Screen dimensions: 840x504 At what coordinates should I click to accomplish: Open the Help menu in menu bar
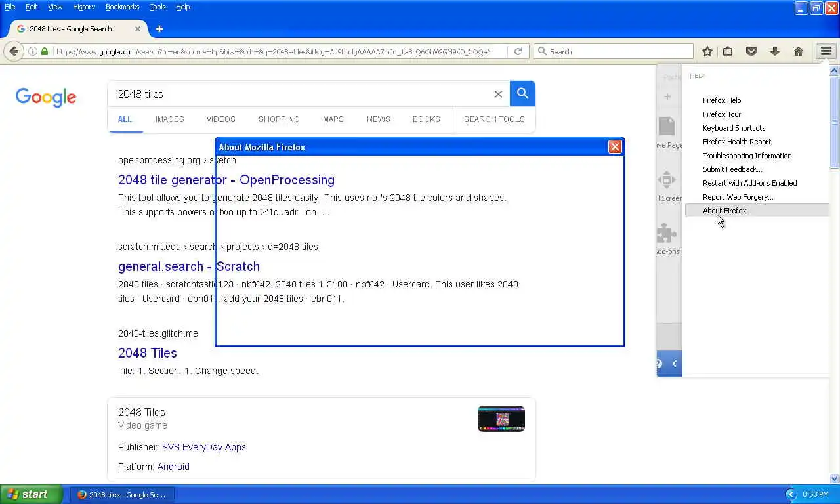pos(183,7)
